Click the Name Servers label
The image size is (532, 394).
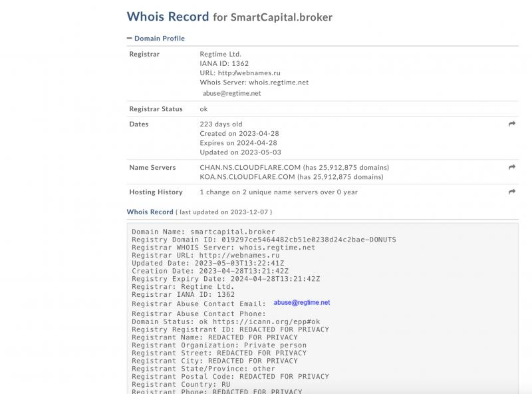152,168
